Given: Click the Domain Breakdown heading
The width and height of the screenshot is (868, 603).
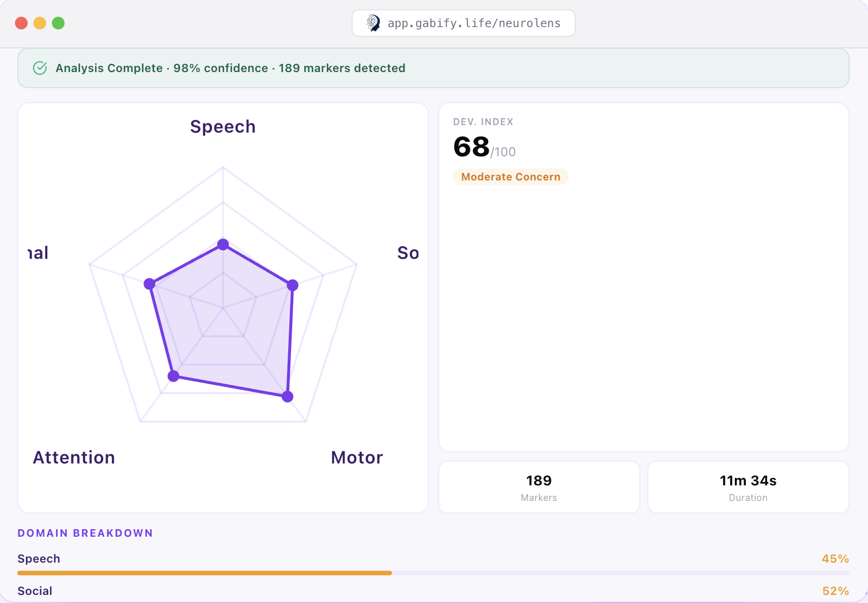Looking at the screenshot, I should click(85, 533).
